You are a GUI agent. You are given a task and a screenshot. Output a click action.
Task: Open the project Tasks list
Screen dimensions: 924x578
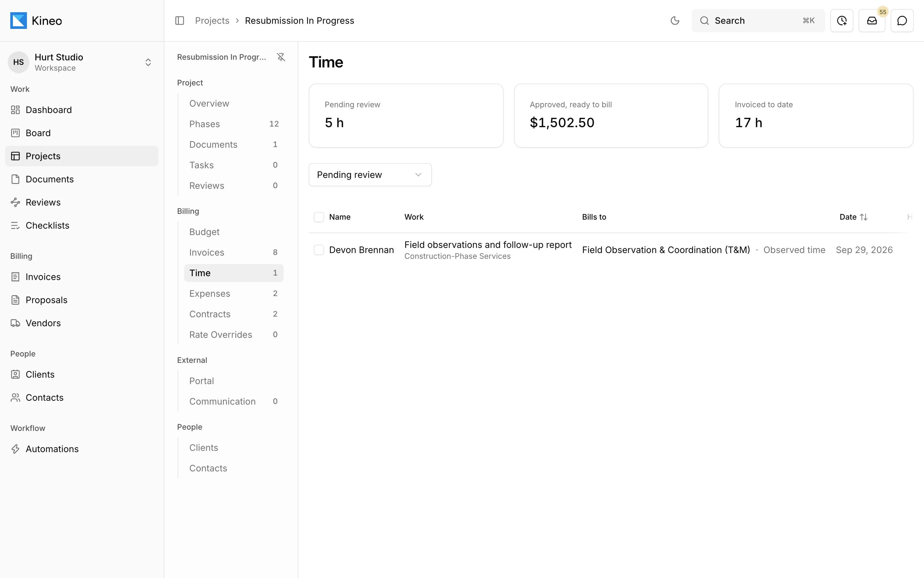pos(234,165)
